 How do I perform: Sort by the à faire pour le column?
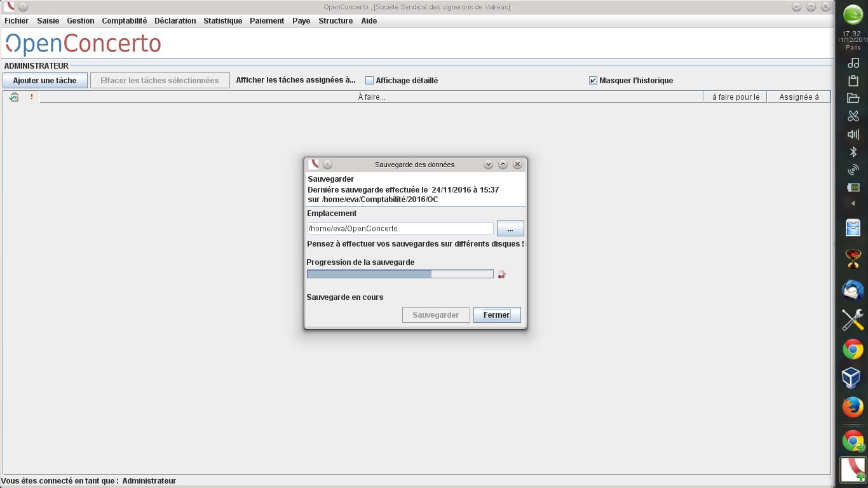pyautogui.click(x=735, y=97)
